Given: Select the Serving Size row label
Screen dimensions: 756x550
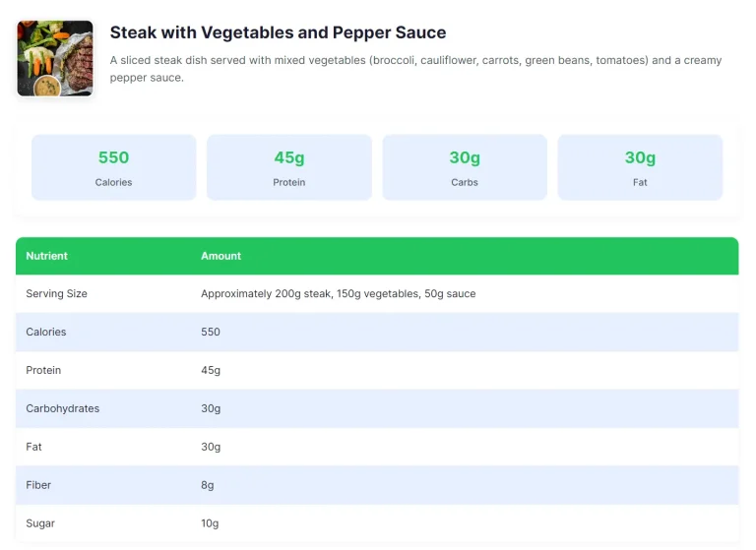Looking at the screenshot, I should (x=57, y=294).
